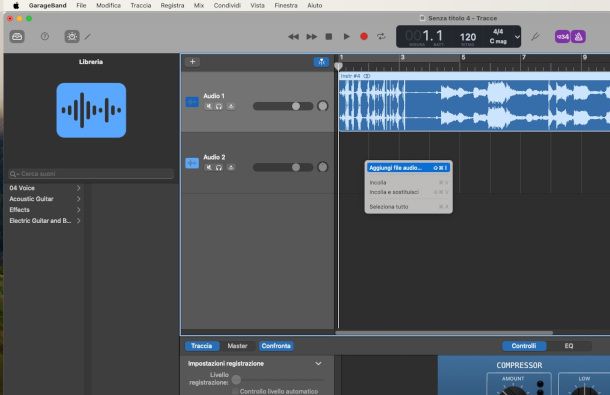
Task: Click the Audio 2 volume slider
Action: pos(283,167)
